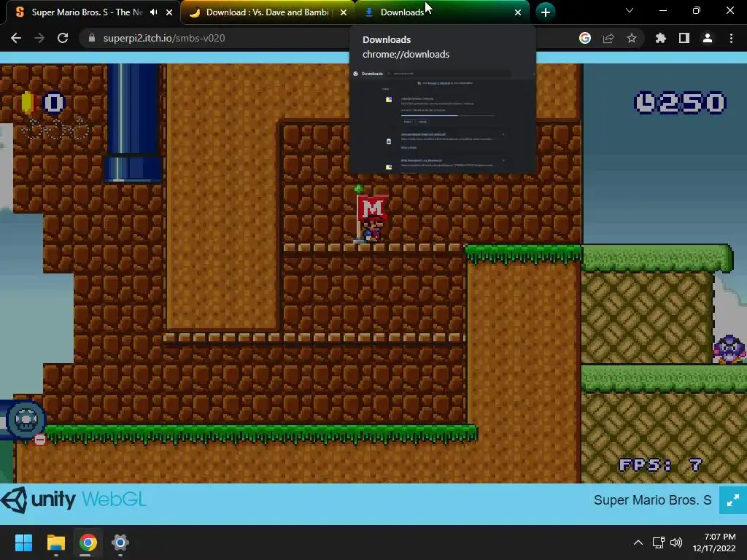This screenshot has height=560, width=747.
Task: Click the chrome://downloads text in tab preview
Action: click(406, 54)
